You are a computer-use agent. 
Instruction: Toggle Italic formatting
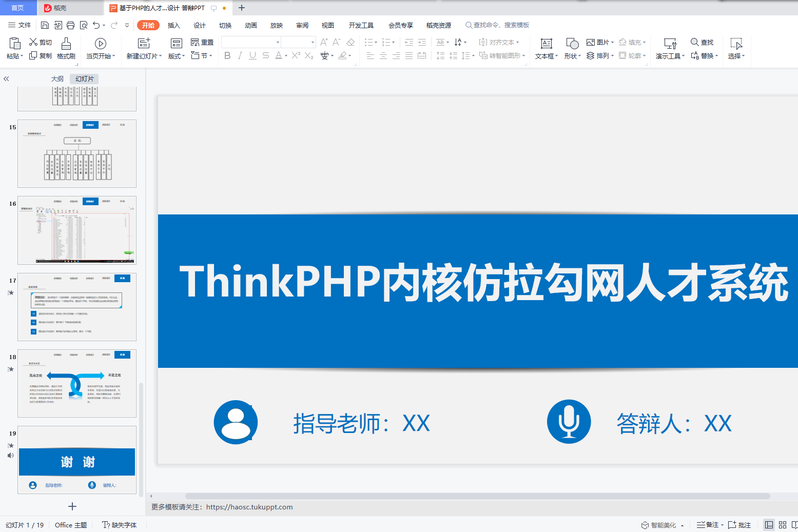point(240,55)
